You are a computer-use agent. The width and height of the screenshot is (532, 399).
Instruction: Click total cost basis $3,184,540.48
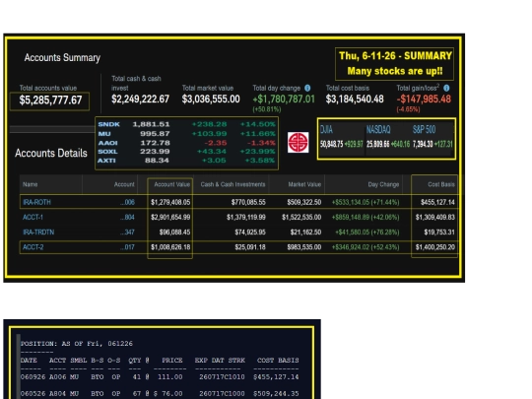click(x=355, y=100)
